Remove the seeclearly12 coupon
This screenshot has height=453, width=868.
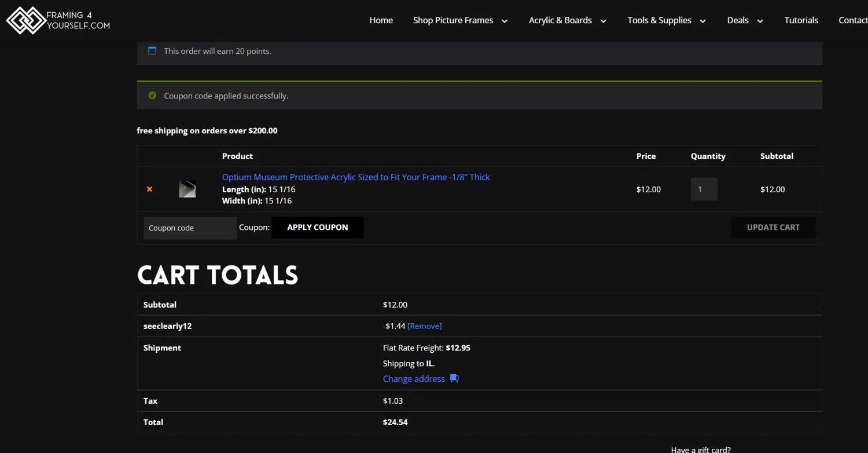point(424,326)
